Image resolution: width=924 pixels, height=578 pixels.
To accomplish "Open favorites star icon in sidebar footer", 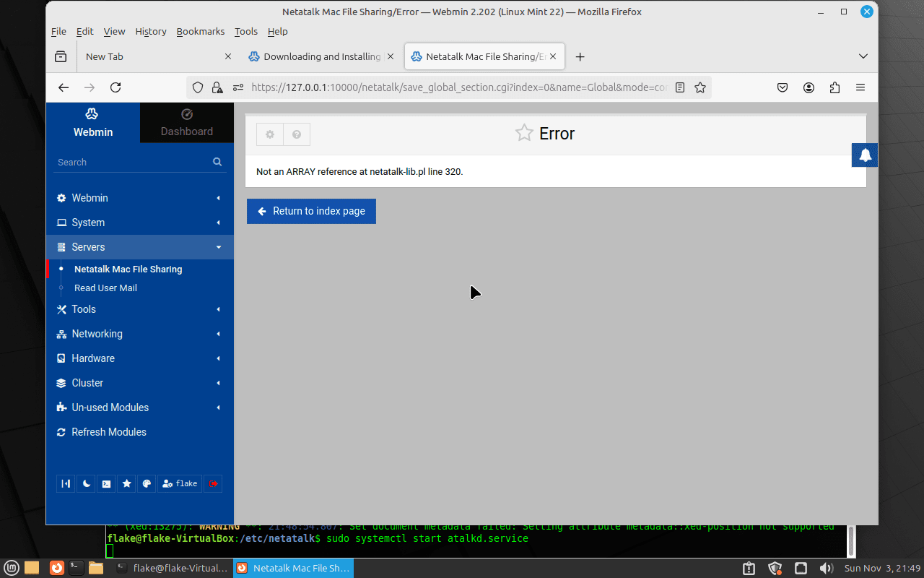I will pos(126,484).
